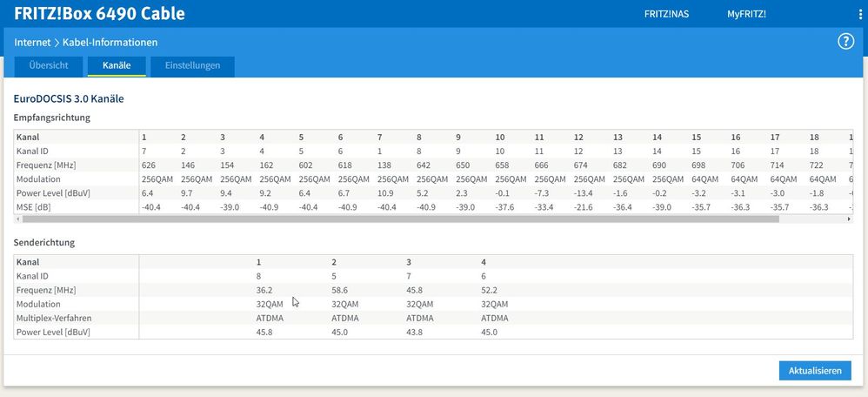Click the downstream frequency value 626
Viewport: 868px width, 397px height.
tap(148, 165)
